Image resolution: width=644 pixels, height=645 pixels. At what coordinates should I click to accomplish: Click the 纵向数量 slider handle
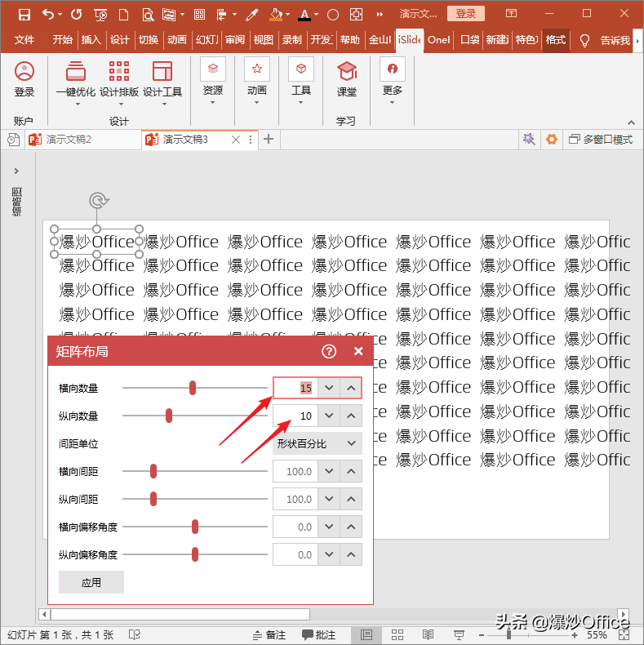[x=169, y=416]
